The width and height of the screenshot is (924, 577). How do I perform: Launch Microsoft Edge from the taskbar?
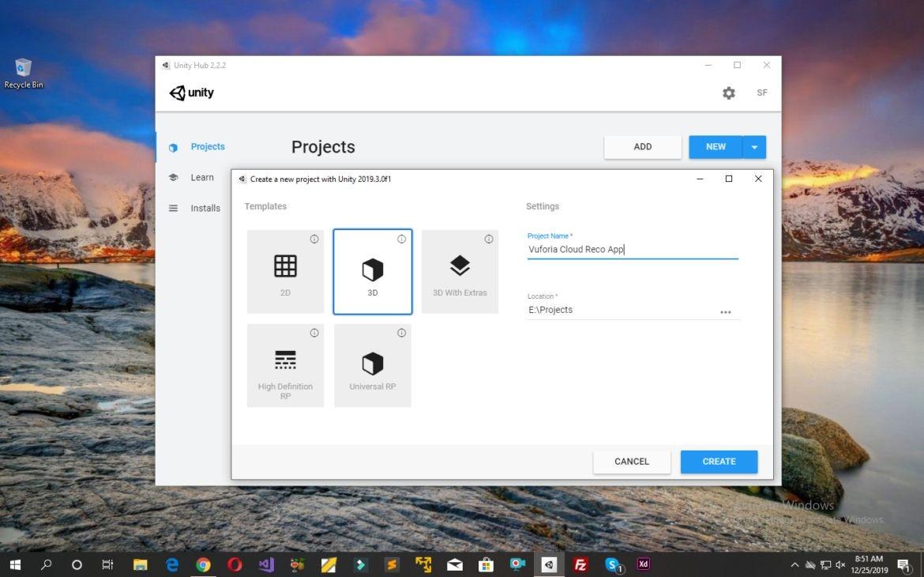172,564
